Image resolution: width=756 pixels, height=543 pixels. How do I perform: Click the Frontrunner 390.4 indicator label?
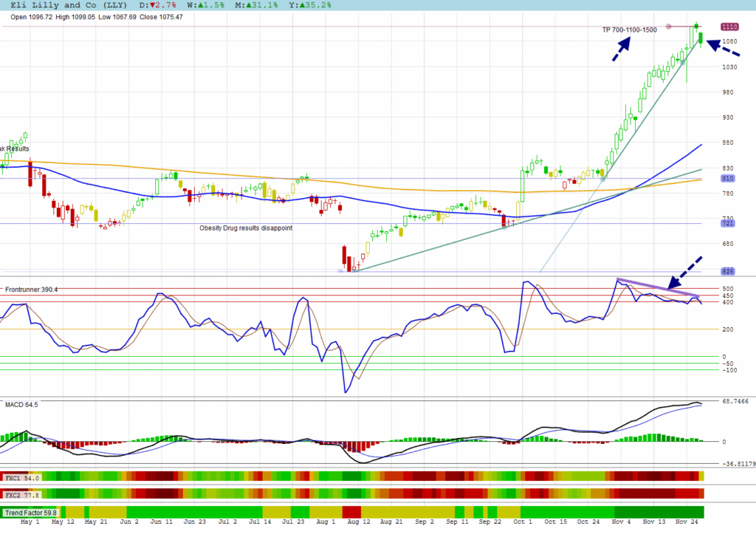click(x=31, y=290)
